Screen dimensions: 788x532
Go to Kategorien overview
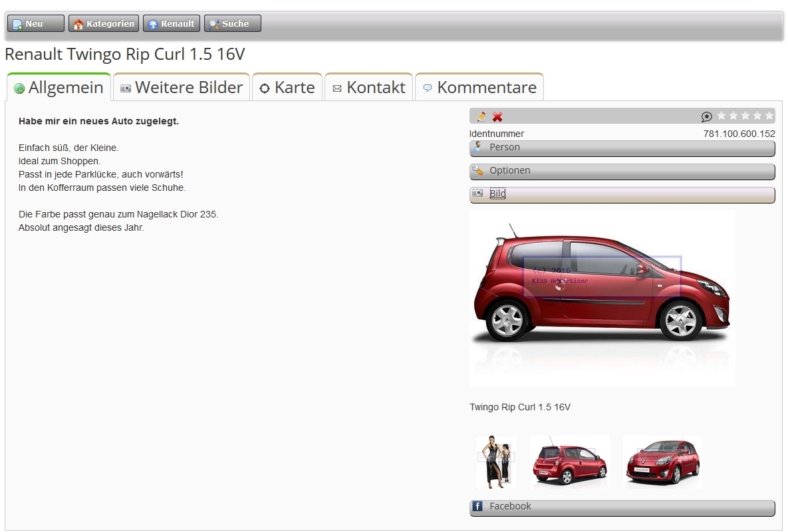(x=104, y=24)
